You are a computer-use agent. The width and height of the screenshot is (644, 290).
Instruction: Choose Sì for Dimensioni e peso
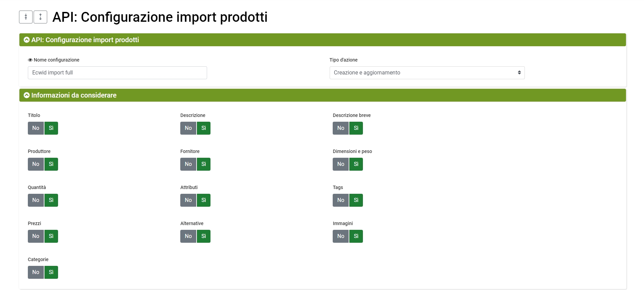(356, 164)
